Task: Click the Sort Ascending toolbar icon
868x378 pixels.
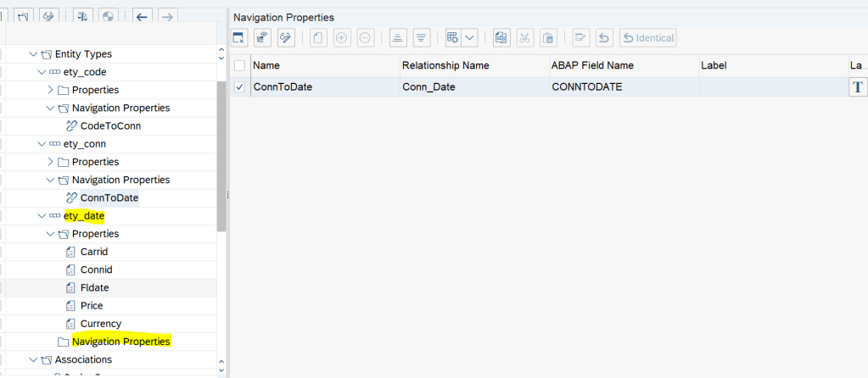Action: point(397,37)
